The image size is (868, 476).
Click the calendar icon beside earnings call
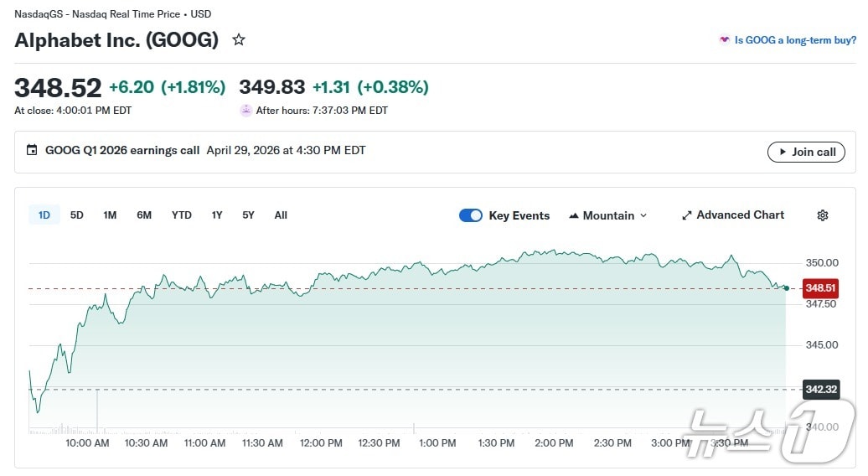(x=32, y=151)
